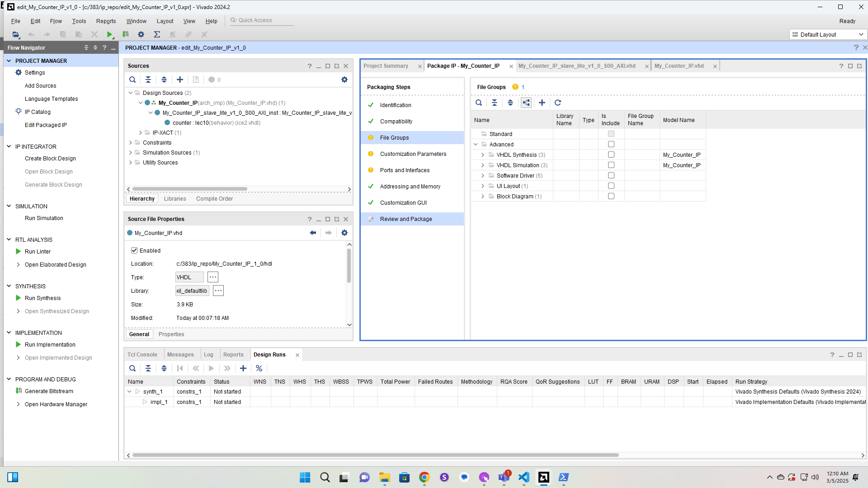Image resolution: width=868 pixels, height=488 pixels.
Task: Open the Default Layout dropdown
Action: pyautogui.click(x=828, y=34)
